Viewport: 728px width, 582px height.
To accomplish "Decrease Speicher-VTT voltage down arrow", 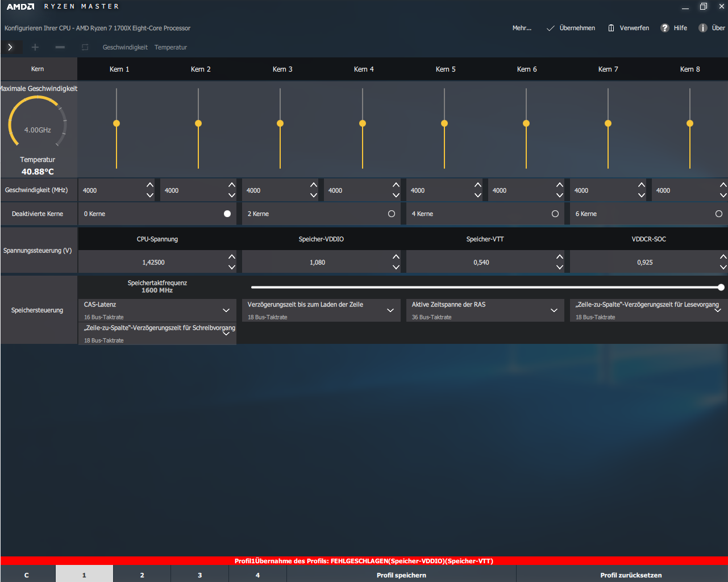I will tap(560, 267).
